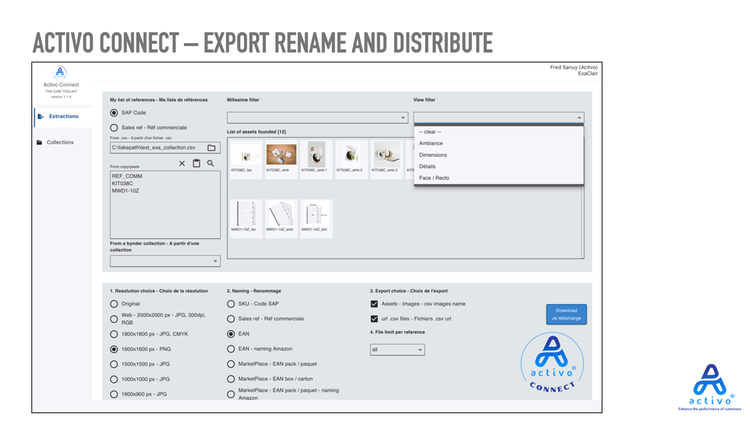Click the Download - Je télécharge button
The height and width of the screenshot is (422, 750).
[x=566, y=314]
